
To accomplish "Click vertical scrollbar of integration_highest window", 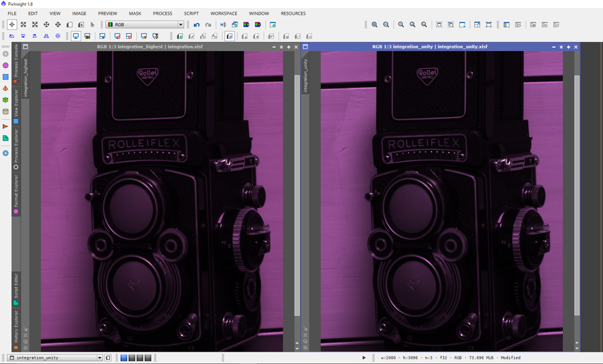I will (x=297, y=196).
